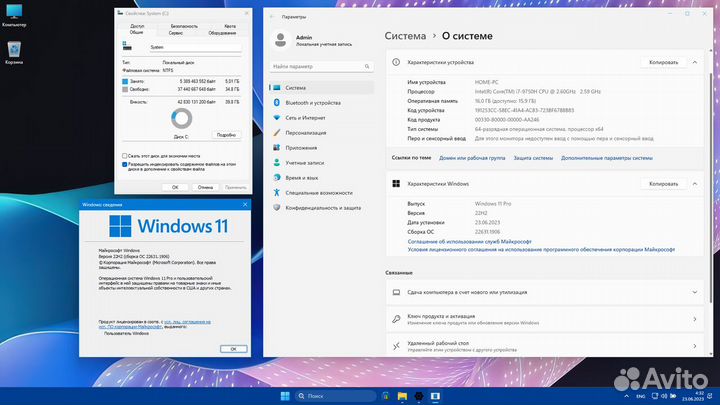The width and height of the screenshot is (720, 405).
Task: Open Учетные записи settings section
Action: [x=321, y=163]
